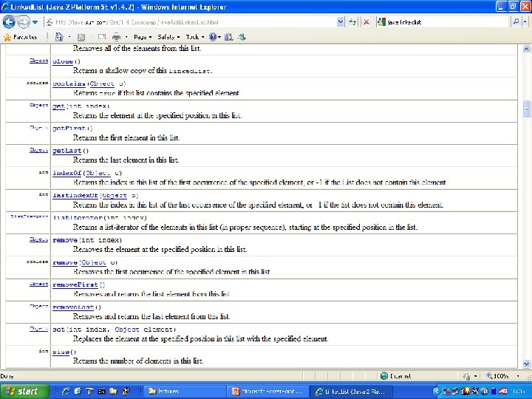This screenshot has height=399, width=532.
Task: Click the blue Help question-mark icon
Action: point(213,37)
